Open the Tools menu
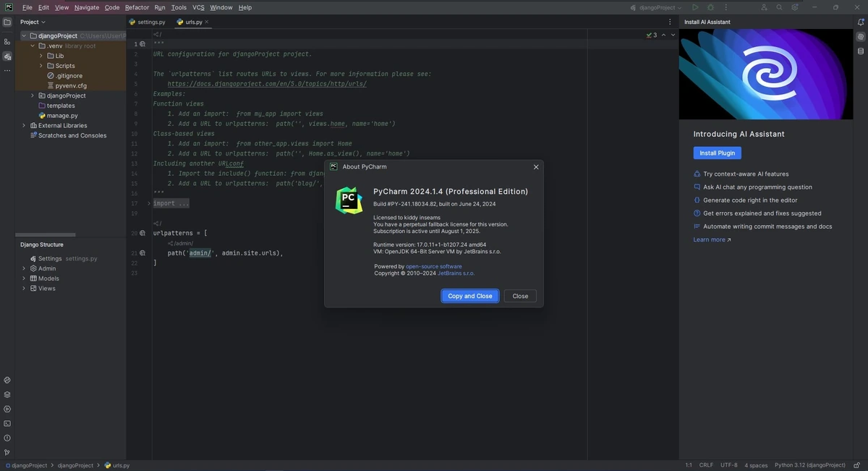The height and width of the screenshot is (471, 868). click(179, 7)
